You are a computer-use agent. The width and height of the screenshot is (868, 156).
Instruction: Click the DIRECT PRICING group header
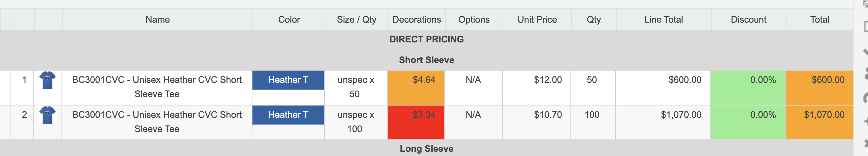point(426,39)
